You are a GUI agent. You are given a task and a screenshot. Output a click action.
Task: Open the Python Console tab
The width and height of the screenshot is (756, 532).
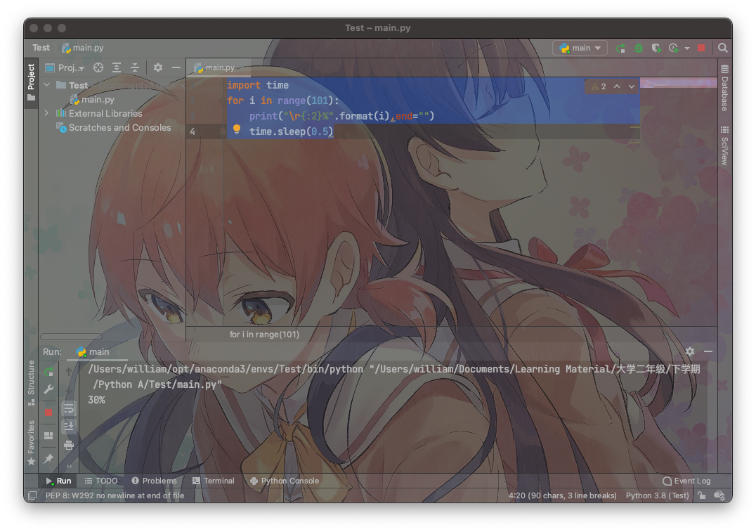click(285, 481)
